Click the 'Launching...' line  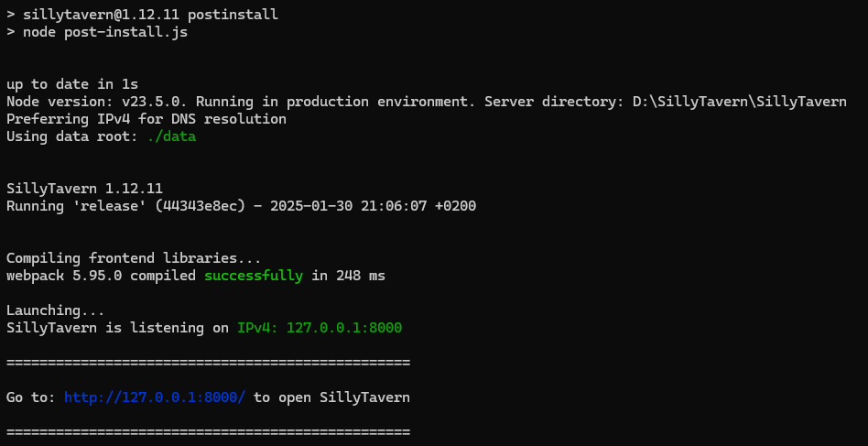click(x=55, y=310)
